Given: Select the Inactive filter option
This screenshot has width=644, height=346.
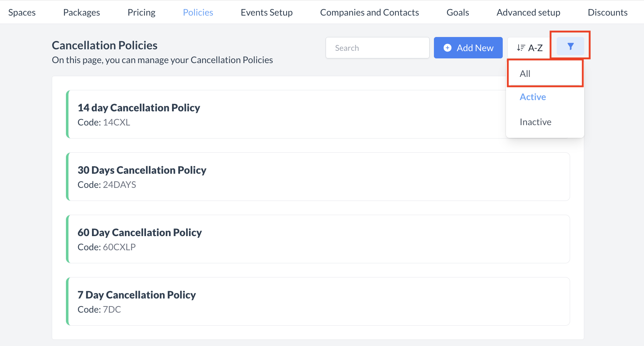Looking at the screenshot, I should [x=535, y=122].
